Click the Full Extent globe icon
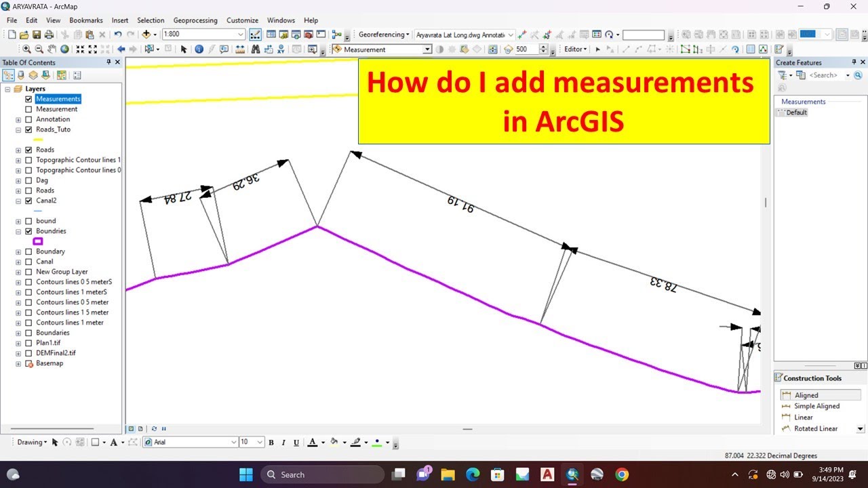This screenshot has width=868, height=488. coord(64,49)
